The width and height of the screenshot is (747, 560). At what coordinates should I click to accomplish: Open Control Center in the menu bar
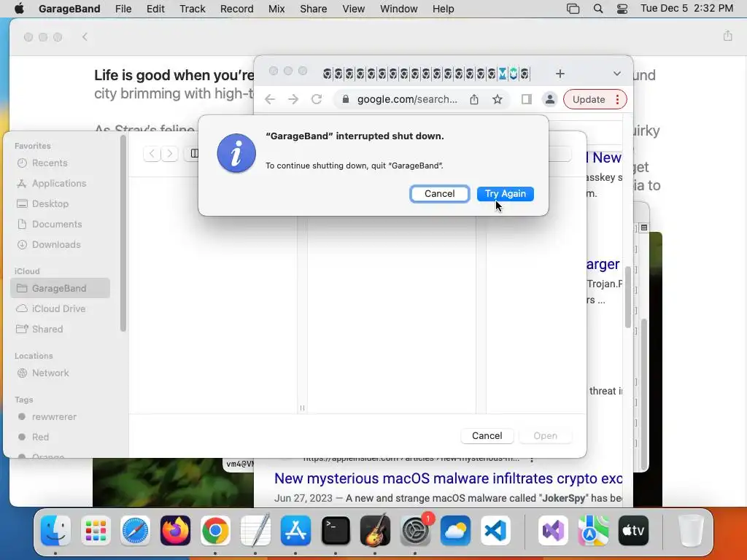tap(622, 9)
